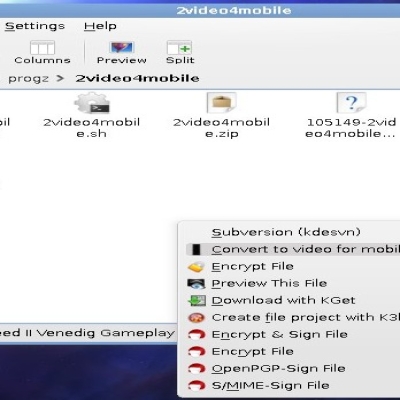Image resolution: width=400 pixels, height=400 pixels.
Task: Click the KGet download arrow icon
Action: tap(197, 301)
